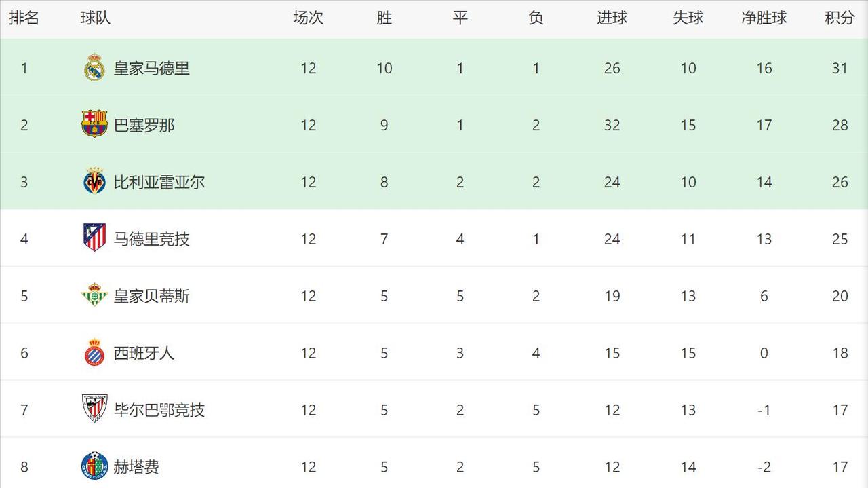
Task: Click the 排名 column header
Action: 24,18
